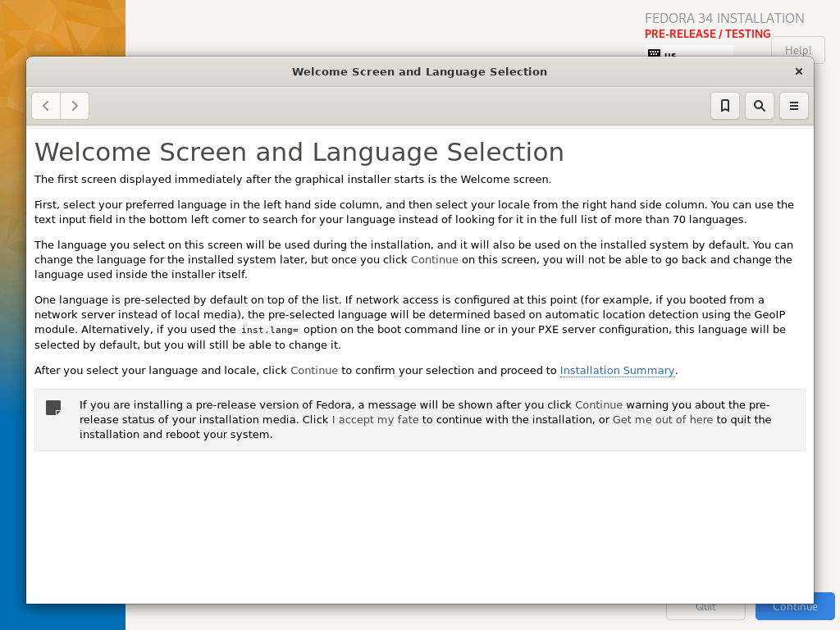
Task: Click the red "PRE-RELEASE / TESTING" label
Action: pyautogui.click(x=707, y=34)
